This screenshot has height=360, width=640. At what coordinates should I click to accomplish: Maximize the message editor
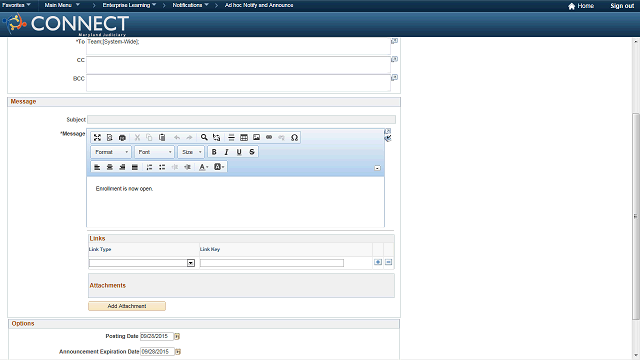tap(97, 138)
